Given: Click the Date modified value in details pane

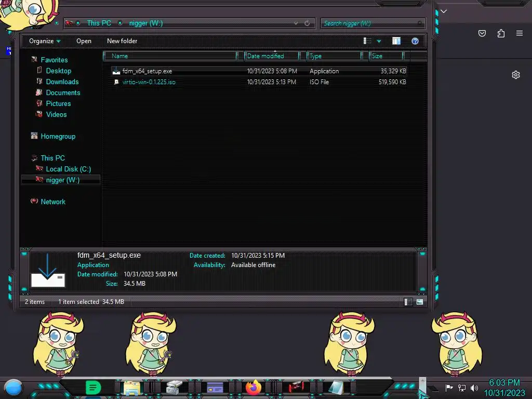Looking at the screenshot, I should 150,274.
